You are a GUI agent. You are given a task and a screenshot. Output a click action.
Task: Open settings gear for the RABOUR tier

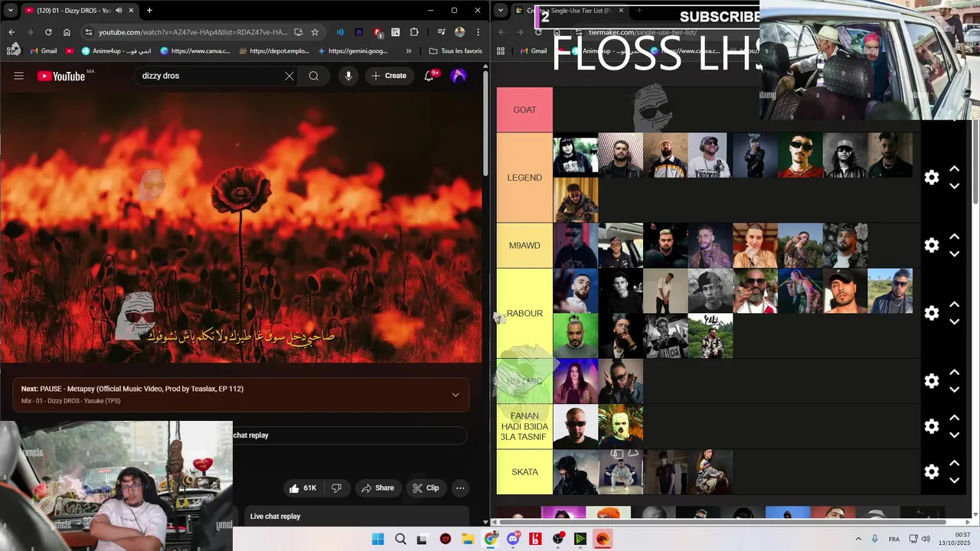pyautogui.click(x=932, y=313)
